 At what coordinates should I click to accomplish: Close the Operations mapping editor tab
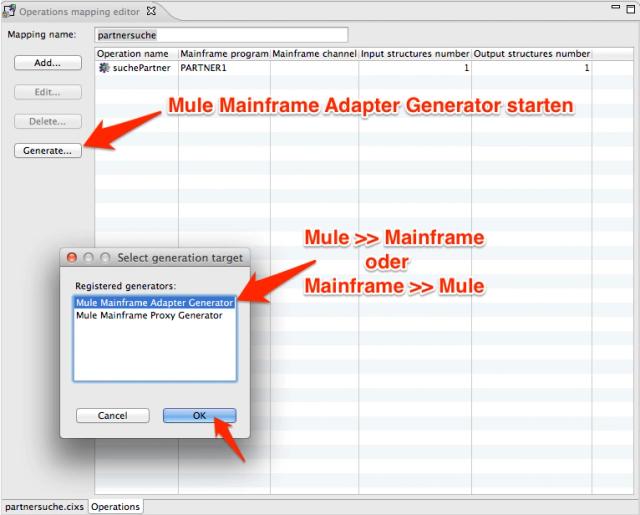pyautogui.click(x=152, y=11)
